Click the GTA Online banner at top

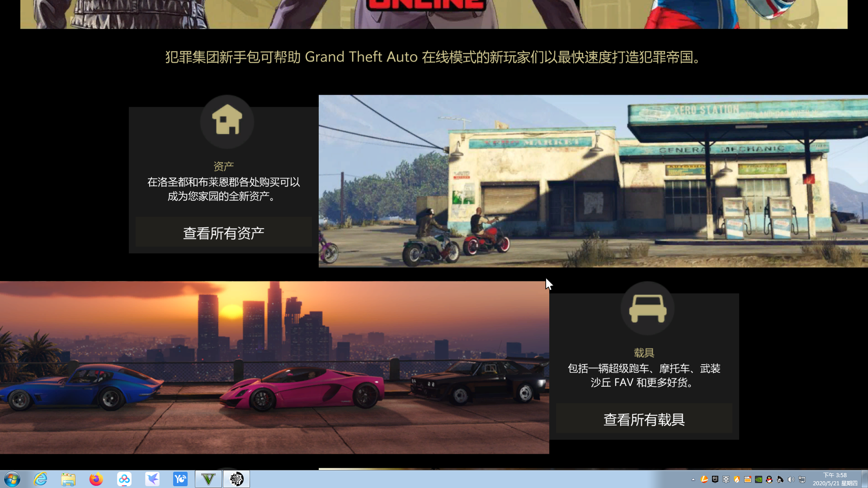[434, 14]
